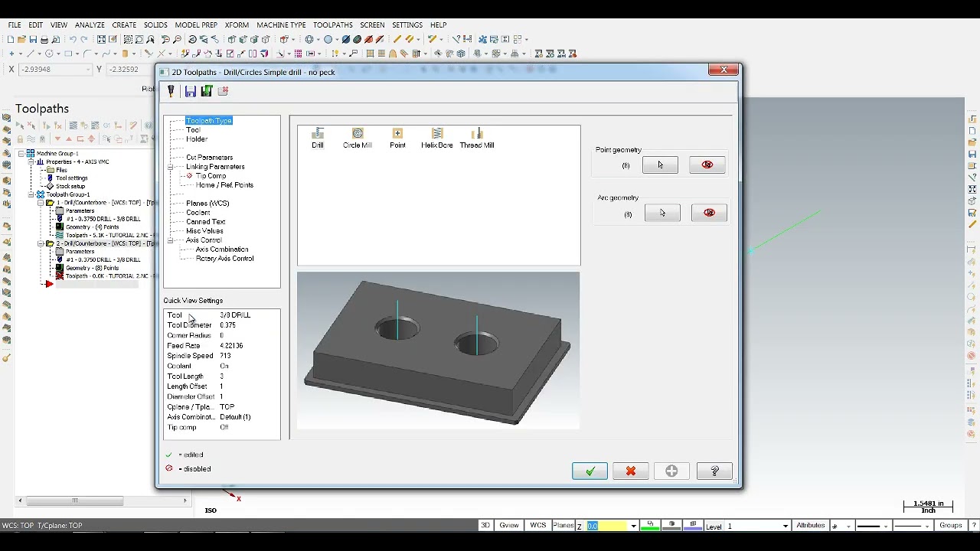The width and height of the screenshot is (980, 551).
Task: Open the MACHINE TYPE menu
Action: [281, 25]
